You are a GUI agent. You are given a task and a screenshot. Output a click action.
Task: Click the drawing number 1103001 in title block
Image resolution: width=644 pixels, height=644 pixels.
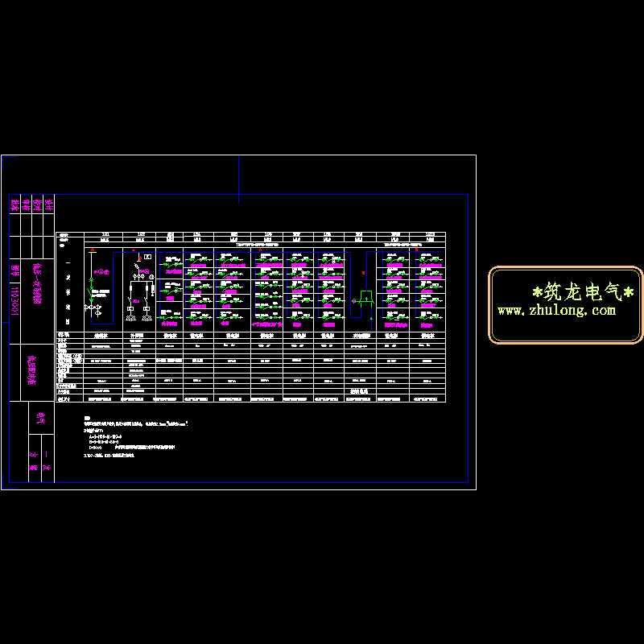click(x=14, y=300)
